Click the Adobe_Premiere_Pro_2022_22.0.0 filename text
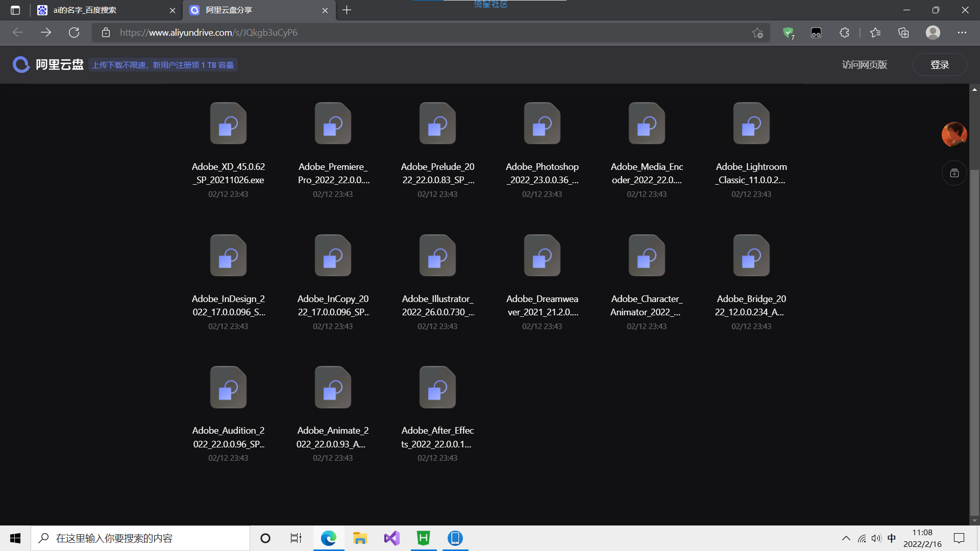 [x=333, y=173]
